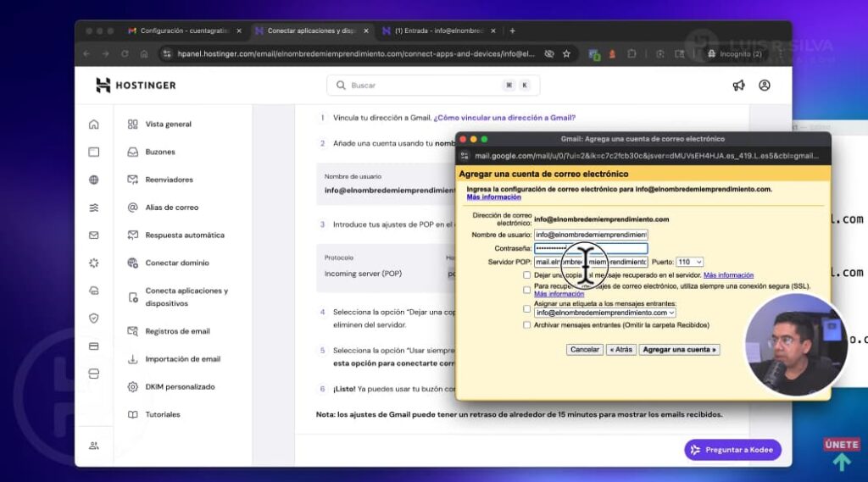Reload the page with refresh icon
Image resolution: width=868 pixels, height=482 pixels.
[125, 53]
